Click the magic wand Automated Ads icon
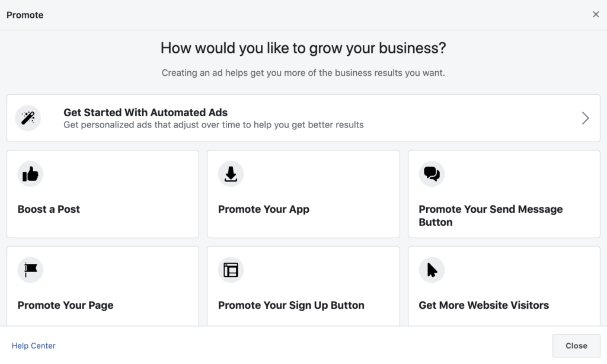This screenshot has height=364, width=607. pos(28,118)
